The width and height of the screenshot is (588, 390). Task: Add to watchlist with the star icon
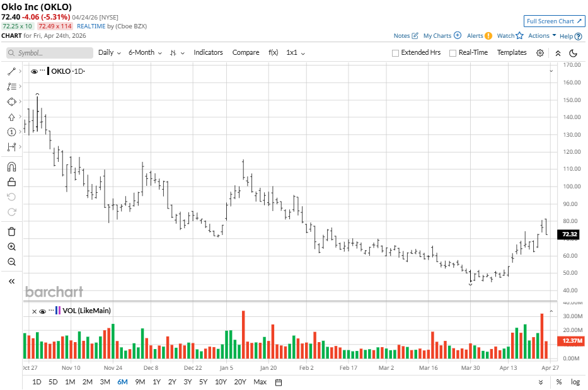coord(519,36)
